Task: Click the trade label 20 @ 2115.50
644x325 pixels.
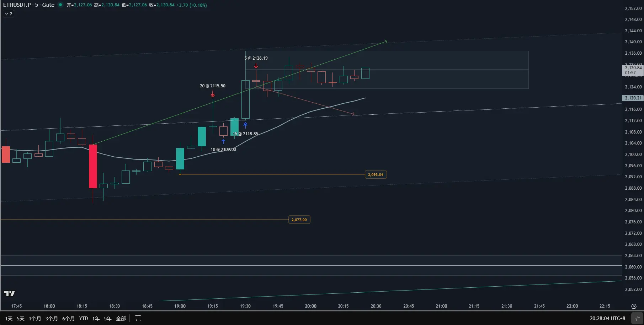Action: (x=213, y=86)
